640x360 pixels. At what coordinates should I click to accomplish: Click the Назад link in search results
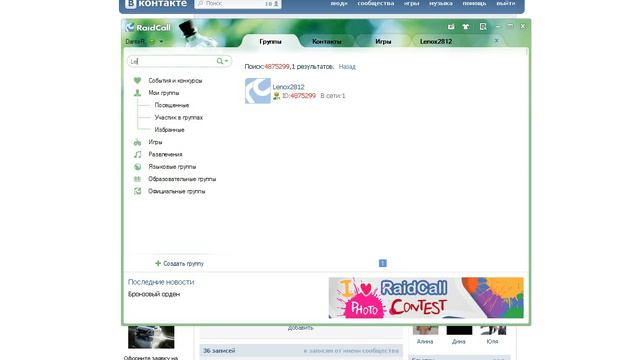click(x=347, y=67)
